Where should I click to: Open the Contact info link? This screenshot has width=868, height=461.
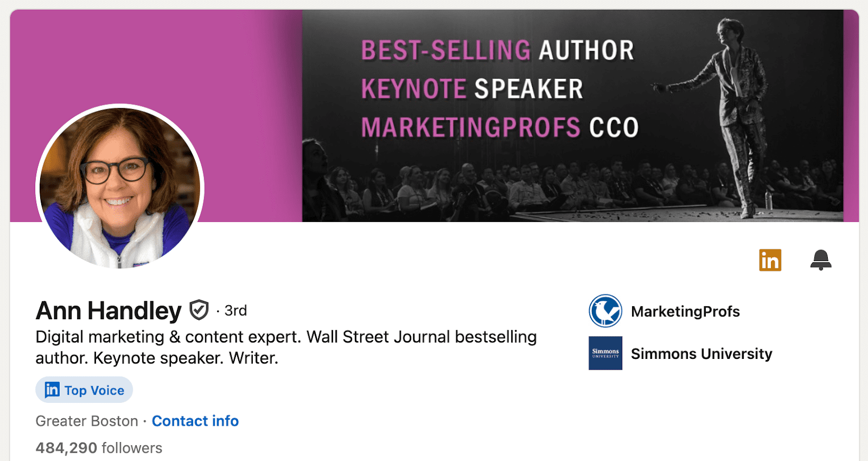tap(195, 421)
